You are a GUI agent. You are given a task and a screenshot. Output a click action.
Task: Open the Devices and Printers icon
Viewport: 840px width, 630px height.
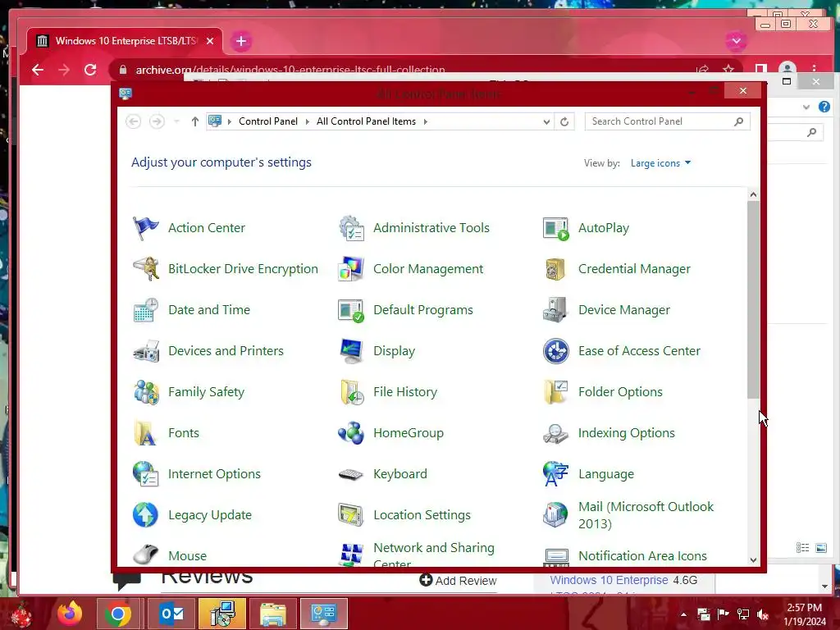coord(146,351)
